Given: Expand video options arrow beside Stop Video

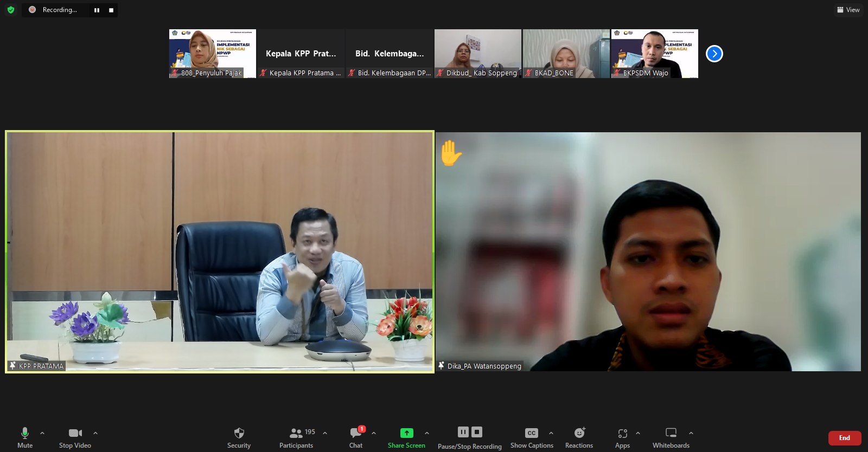Looking at the screenshot, I should coord(95,433).
